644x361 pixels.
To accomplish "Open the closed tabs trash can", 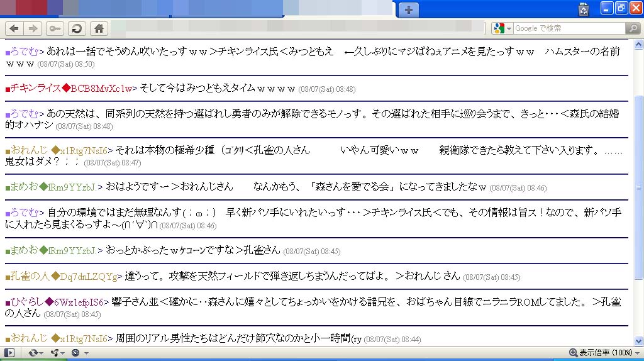I will (583, 9).
